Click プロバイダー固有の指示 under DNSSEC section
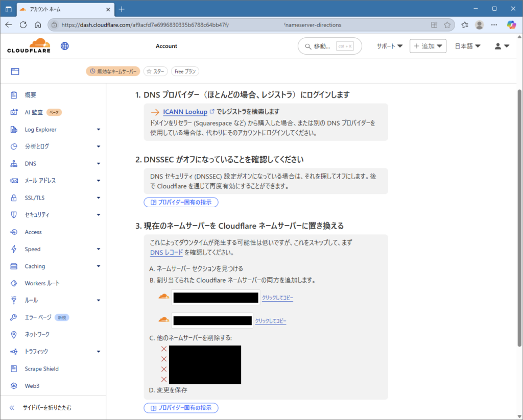 tap(181, 202)
